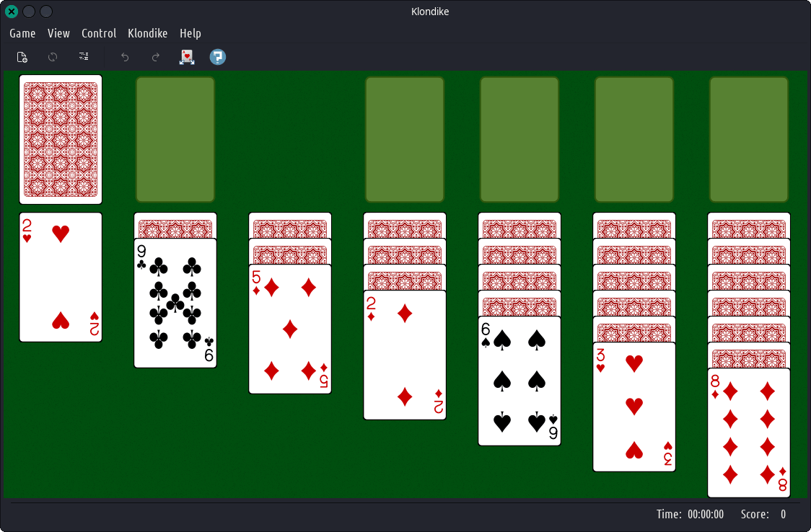This screenshot has width=811, height=532.
Task: Click the Undo arrow in toolbar
Action: [x=125, y=57]
